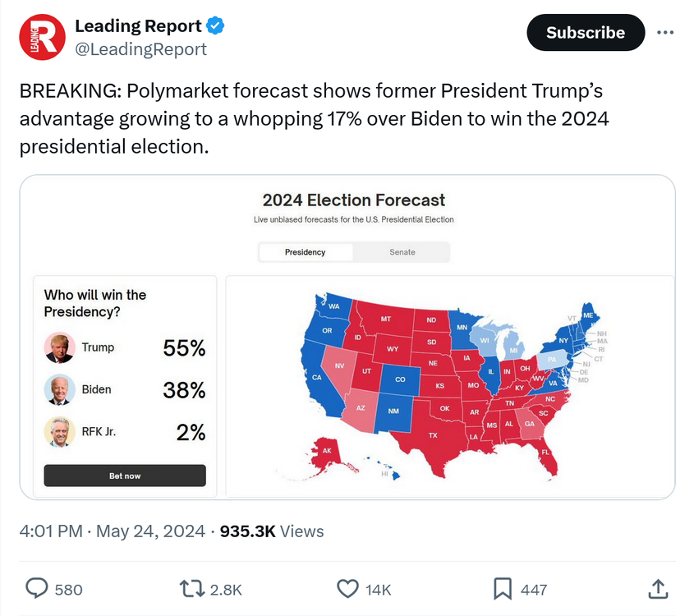Click the Leading Report display name
Image resolution: width=694 pixels, height=616 pixels.
(x=138, y=26)
